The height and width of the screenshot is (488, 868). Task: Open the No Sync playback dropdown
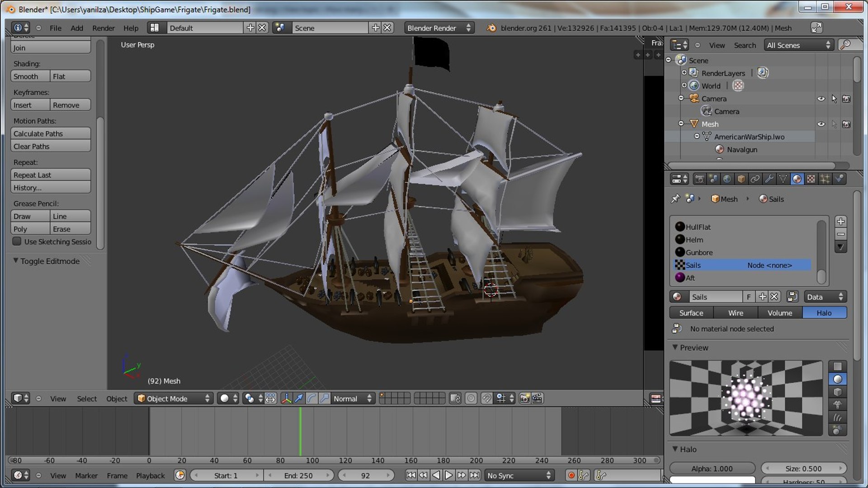(519, 475)
